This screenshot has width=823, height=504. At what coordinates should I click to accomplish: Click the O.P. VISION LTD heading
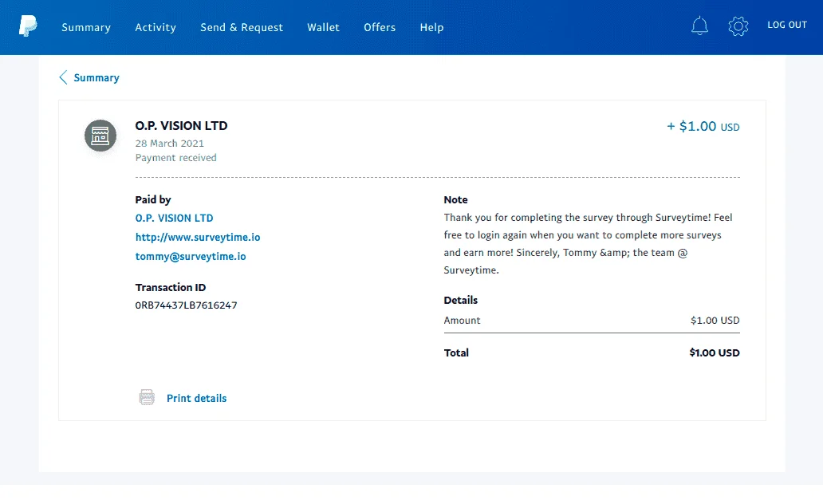pos(182,125)
